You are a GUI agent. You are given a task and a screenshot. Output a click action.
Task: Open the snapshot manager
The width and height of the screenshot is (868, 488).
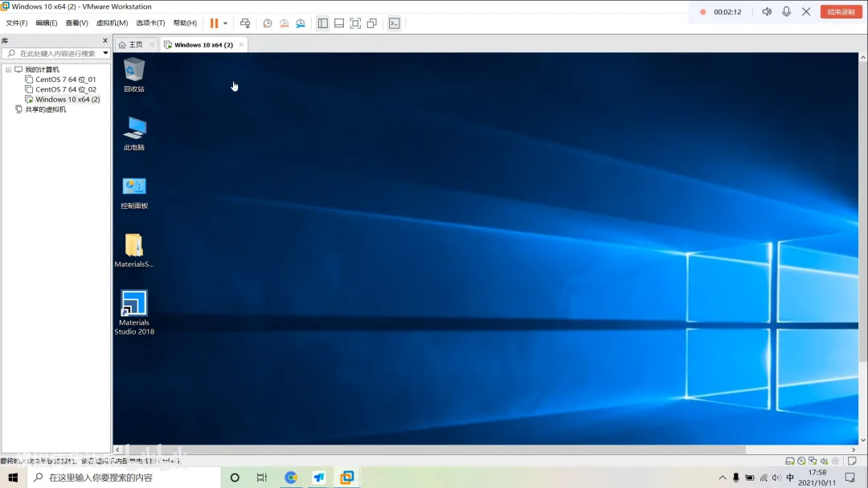tap(301, 23)
